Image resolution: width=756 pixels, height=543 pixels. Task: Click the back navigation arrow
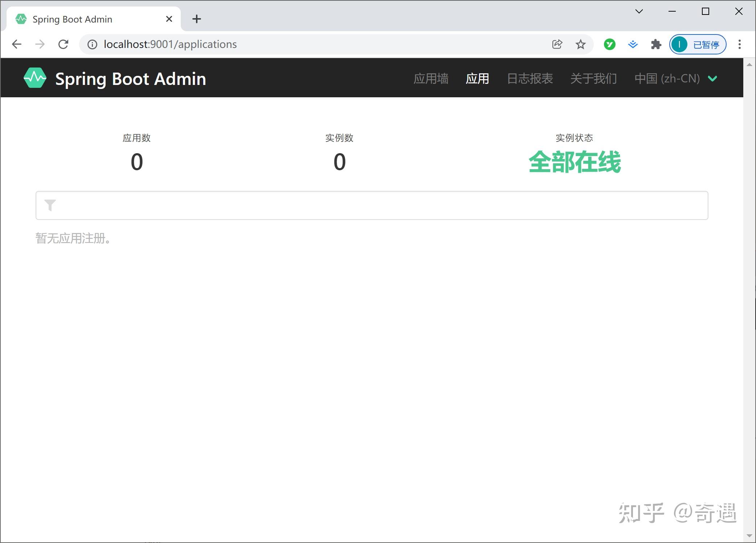(16, 44)
